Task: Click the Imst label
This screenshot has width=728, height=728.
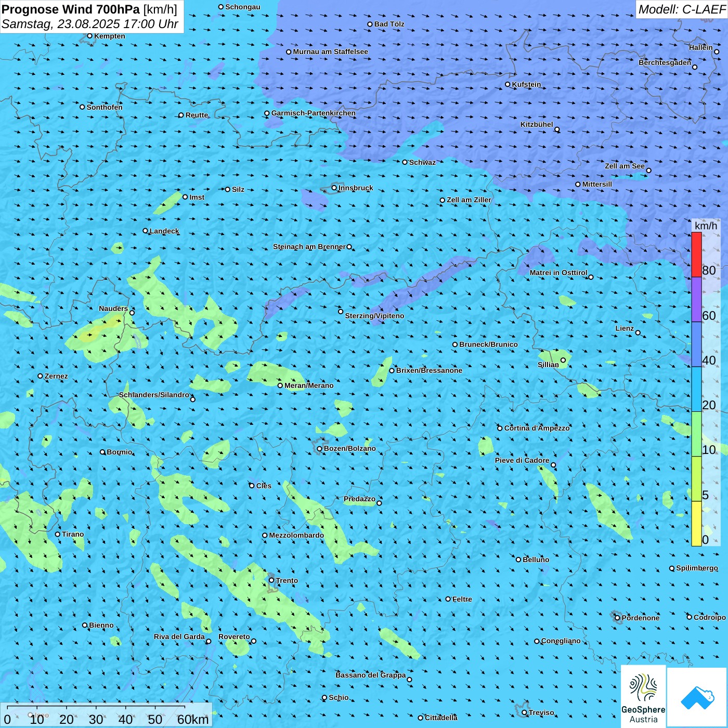Action: pos(197,197)
